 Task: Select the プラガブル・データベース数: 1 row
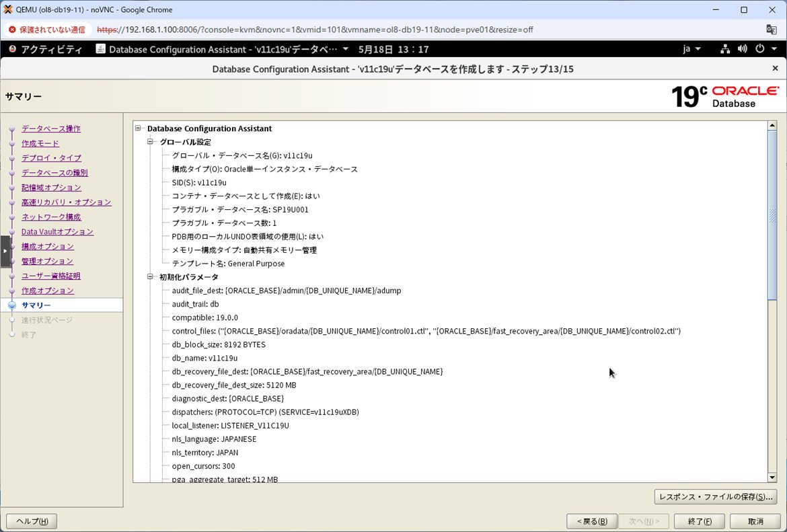pyautogui.click(x=225, y=223)
